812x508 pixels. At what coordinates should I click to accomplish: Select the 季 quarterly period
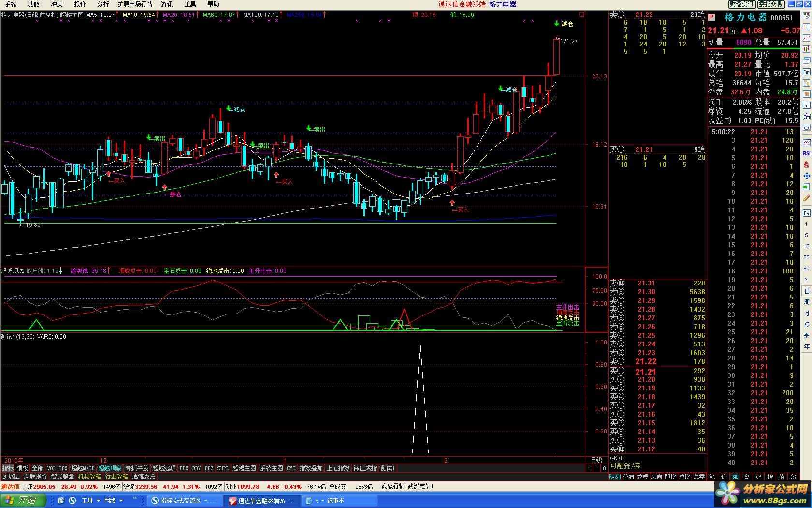click(x=806, y=335)
